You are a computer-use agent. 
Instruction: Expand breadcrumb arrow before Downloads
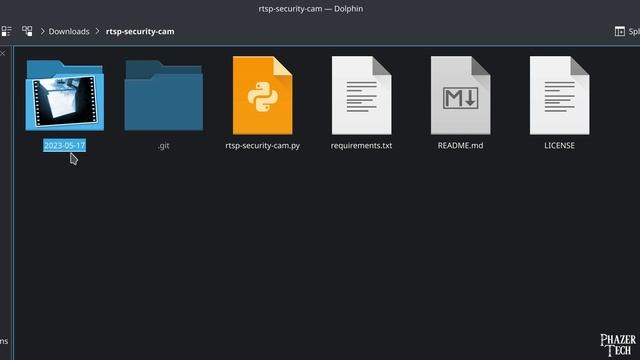click(x=42, y=31)
